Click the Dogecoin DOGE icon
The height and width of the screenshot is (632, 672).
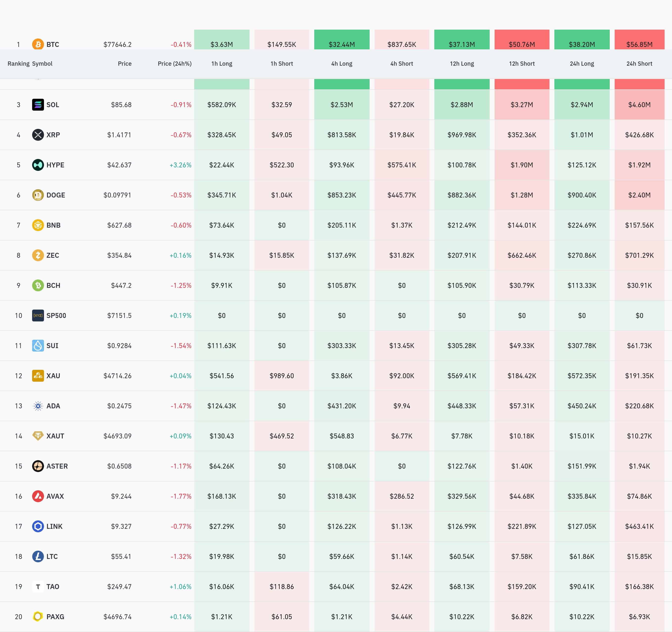pyautogui.click(x=38, y=195)
